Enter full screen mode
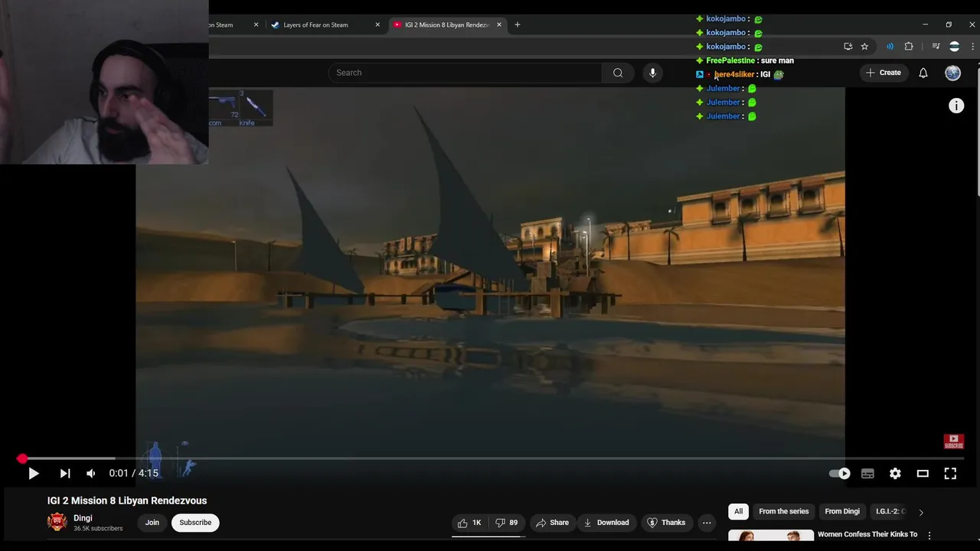980x551 pixels. (x=950, y=474)
